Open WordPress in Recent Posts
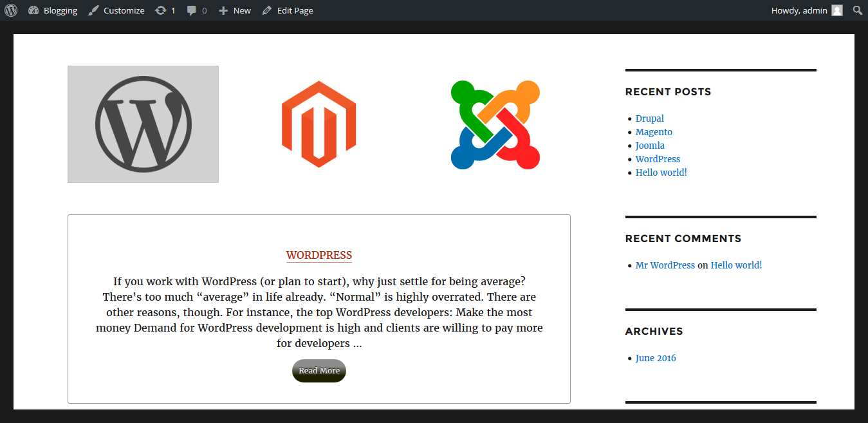 (x=658, y=159)
